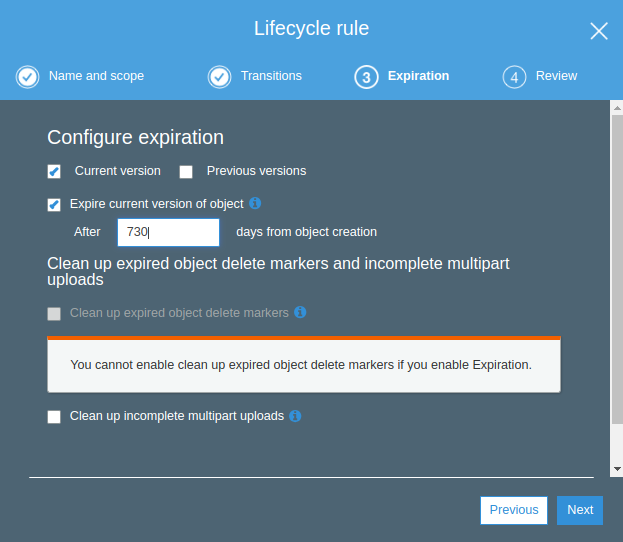Jump to the Review step label
The width and height of the screenshot is (623, 542).
coord(556,76)
